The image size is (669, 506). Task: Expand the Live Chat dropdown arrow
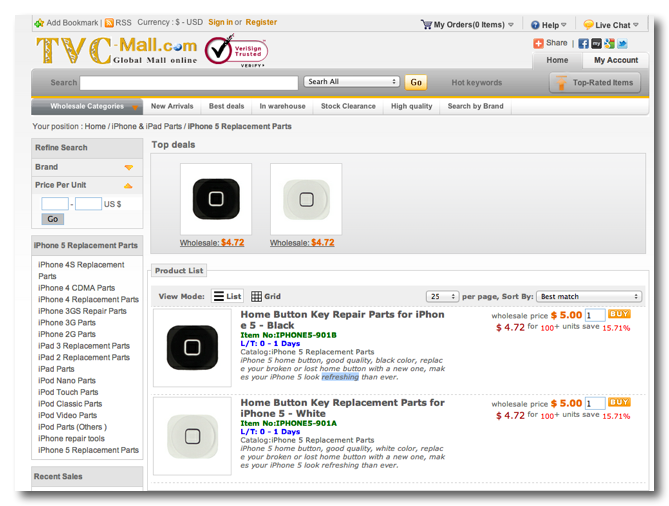tap(636, 25)
